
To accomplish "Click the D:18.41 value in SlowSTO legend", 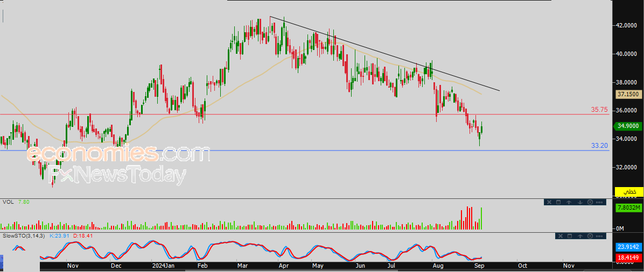I will click(82, 236).
